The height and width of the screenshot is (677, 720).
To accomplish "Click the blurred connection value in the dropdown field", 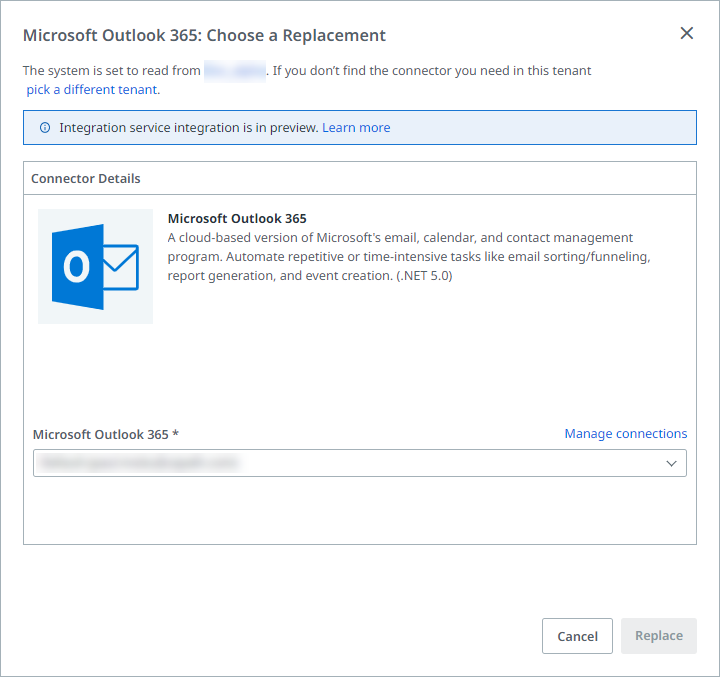I will [139, 463].
